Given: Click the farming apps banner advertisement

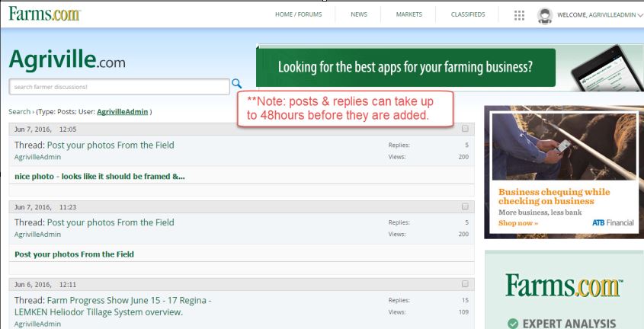Looking at the screenshot, I should click(405, 67).
